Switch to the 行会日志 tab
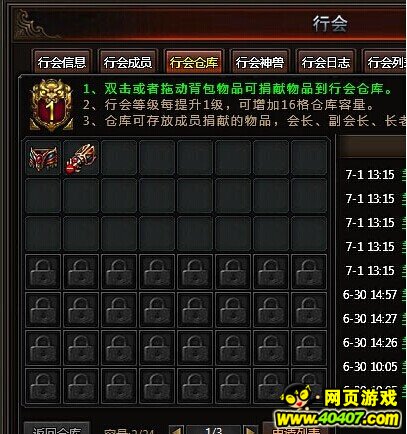Viewport: 407px width, 434px height. (x=326, y=62)
